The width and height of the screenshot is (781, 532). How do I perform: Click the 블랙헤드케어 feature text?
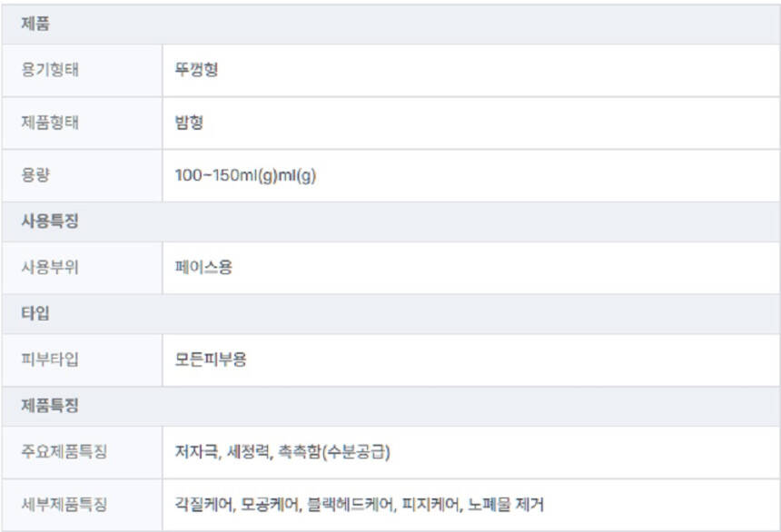(349, 504)
